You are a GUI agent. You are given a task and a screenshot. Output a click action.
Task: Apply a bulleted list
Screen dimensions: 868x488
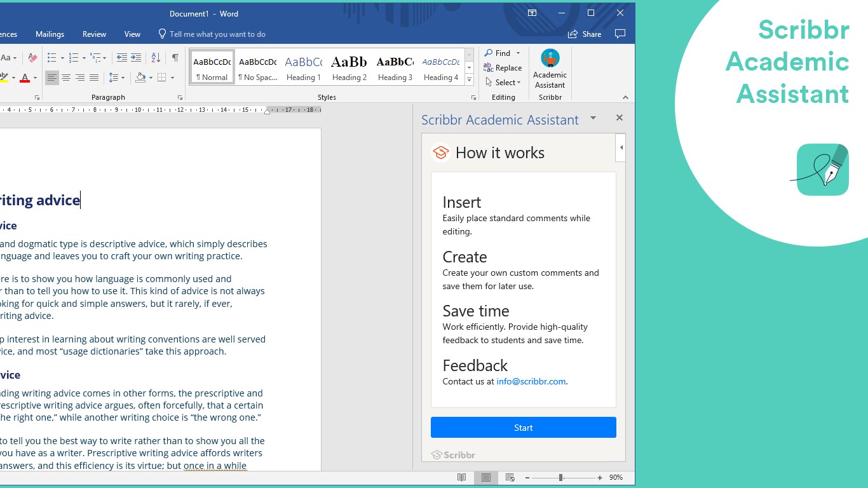point(52,58)
